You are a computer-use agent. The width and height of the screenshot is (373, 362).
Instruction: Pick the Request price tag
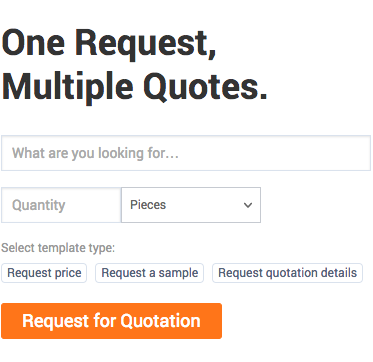[44, 273]
